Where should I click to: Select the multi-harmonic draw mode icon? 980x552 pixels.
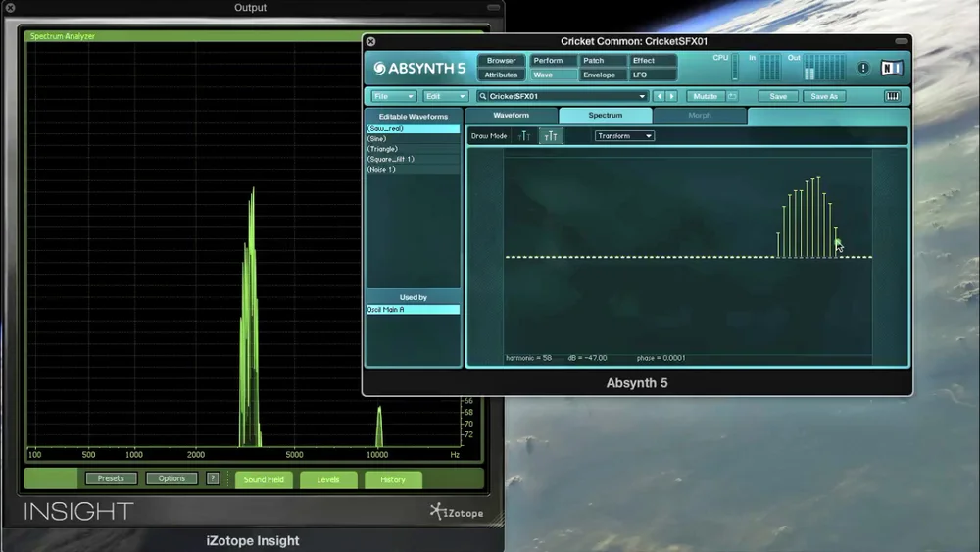[x=551, y=136]
